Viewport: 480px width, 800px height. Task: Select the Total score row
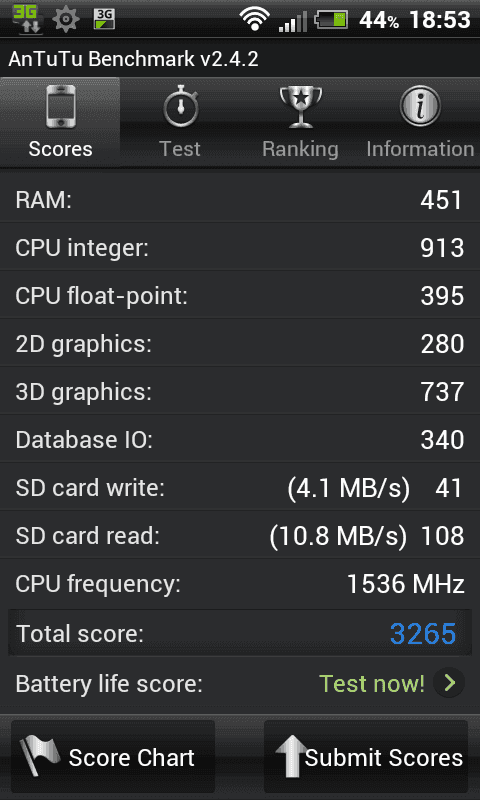[240, 633]
